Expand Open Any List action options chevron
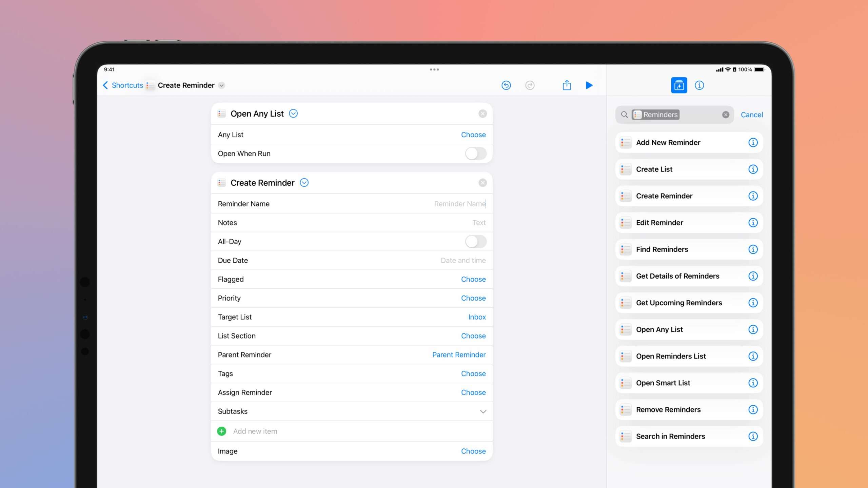 pos(293,114)
